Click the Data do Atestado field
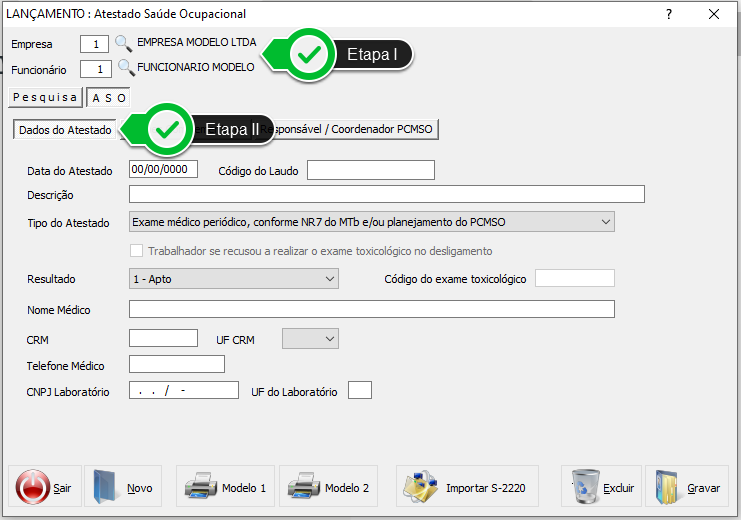The image size is (741, 520). click(164, 170)
